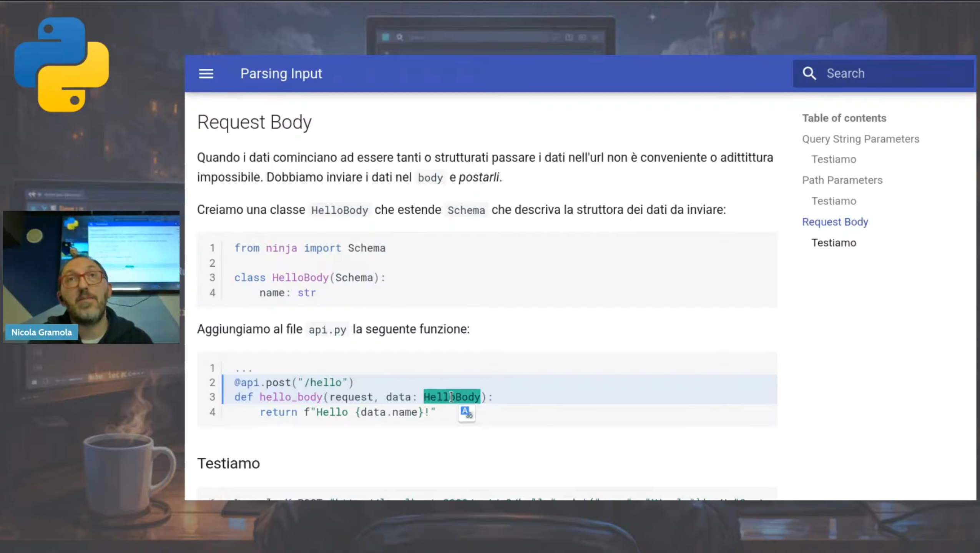Go to Query String Parameters section
This screenshot has height=553, width=980.
pos(860,139)
